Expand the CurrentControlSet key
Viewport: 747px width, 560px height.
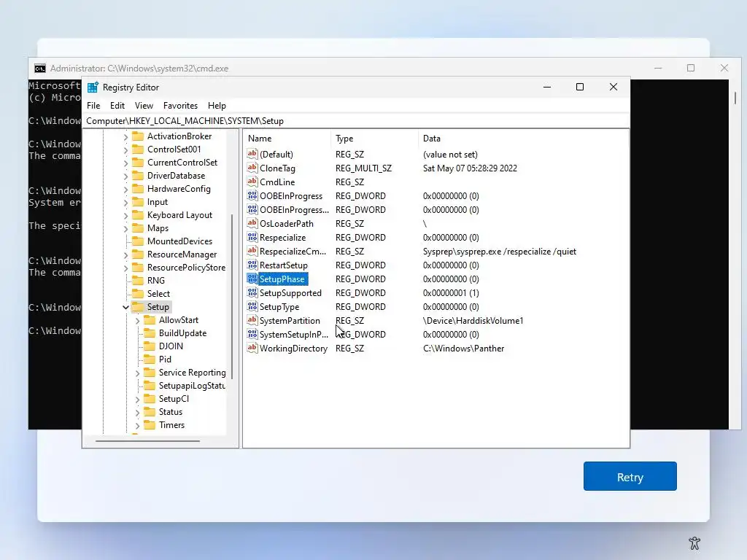(x=125, y=163)
